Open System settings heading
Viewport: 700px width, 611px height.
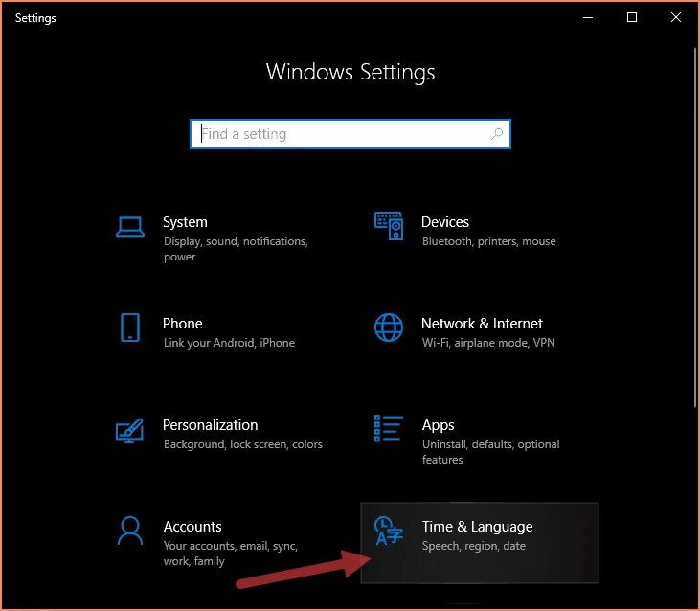point(185,222)
